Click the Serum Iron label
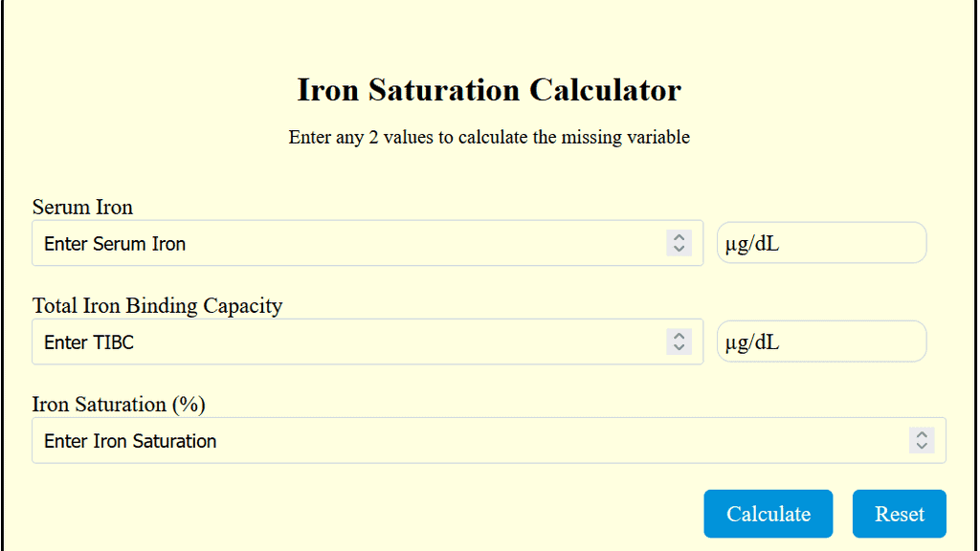This screenshot has width=980, height=551. point(82,207)
